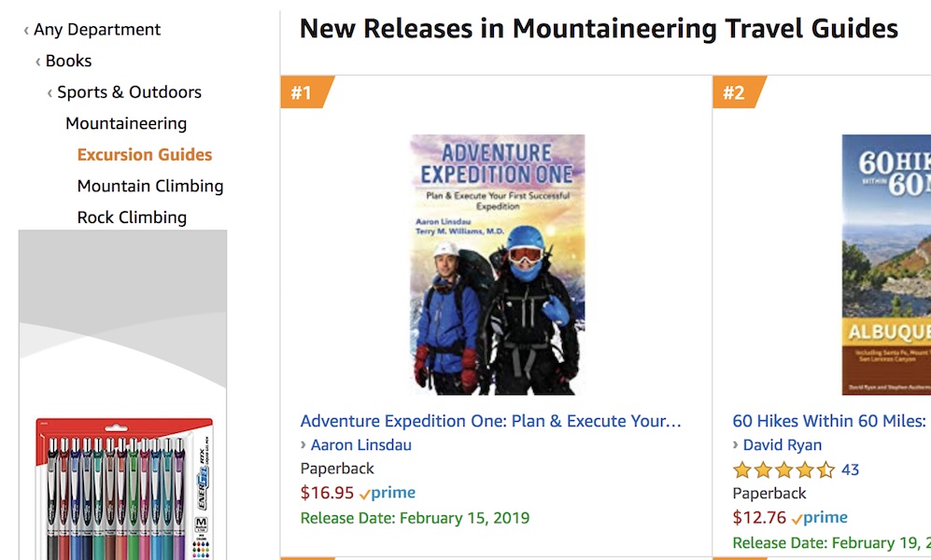Select the Mountaineering category
This screenshot has height=560, width=931.
click(x=126, y=123)
